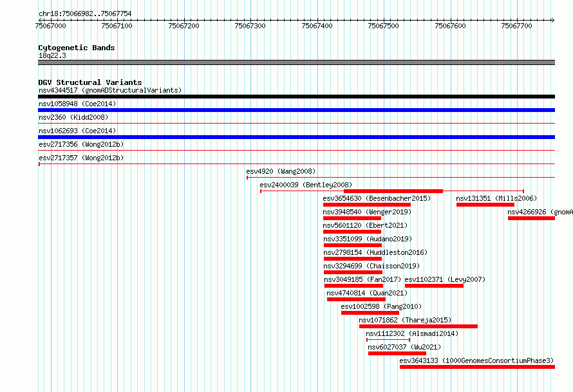Select the nsv1112302 (Alsmadi2014) thin variant line

388,340
